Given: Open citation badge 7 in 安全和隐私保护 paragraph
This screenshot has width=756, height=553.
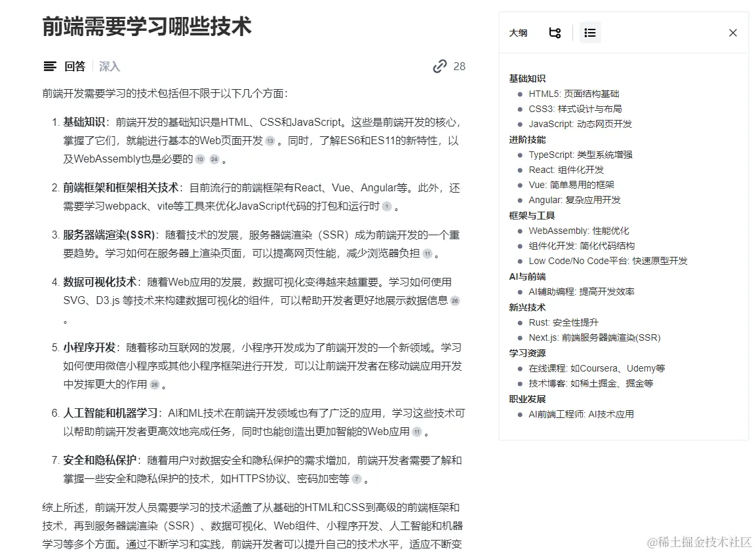Looking at the screenshot, I should (x=356, y=480).
